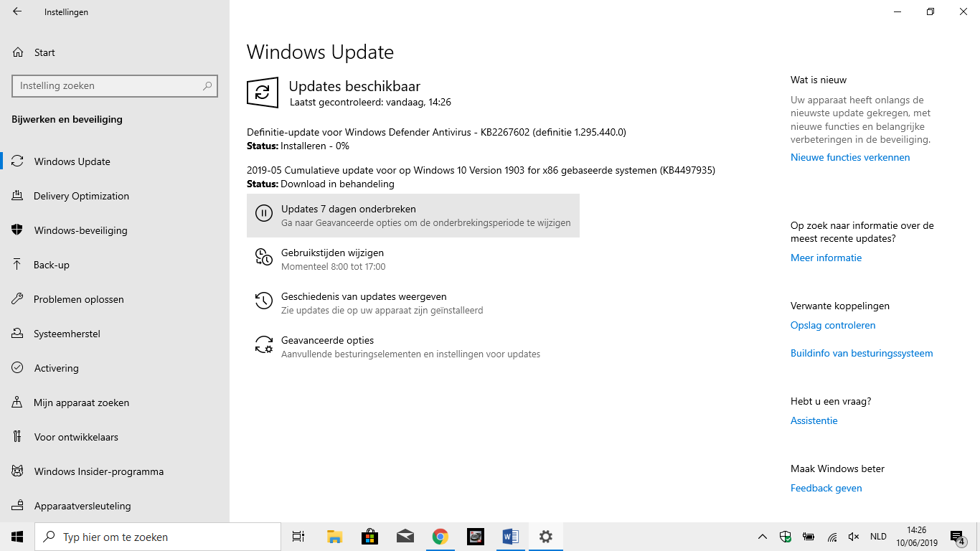
Task: Switch to Microsoft Word in the taskbar
Action: tap(510, 537)
